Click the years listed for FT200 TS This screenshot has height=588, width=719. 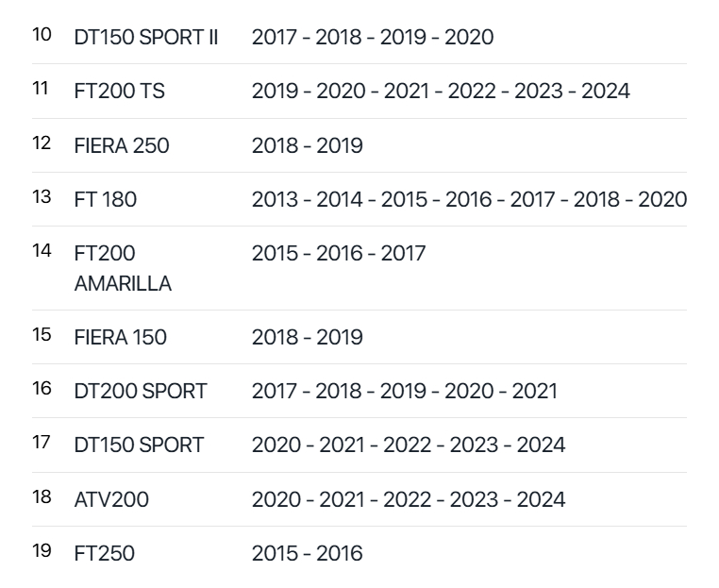(441, 91)
